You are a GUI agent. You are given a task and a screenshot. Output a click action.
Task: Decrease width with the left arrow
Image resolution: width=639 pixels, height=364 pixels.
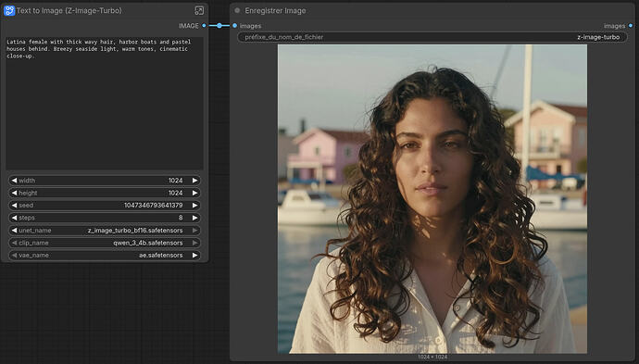(14, 181)
